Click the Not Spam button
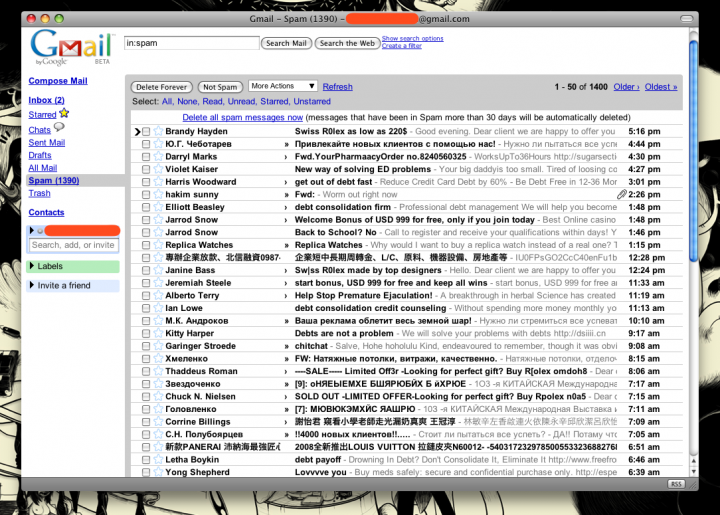The image size is (720, 515). (220, 87)
